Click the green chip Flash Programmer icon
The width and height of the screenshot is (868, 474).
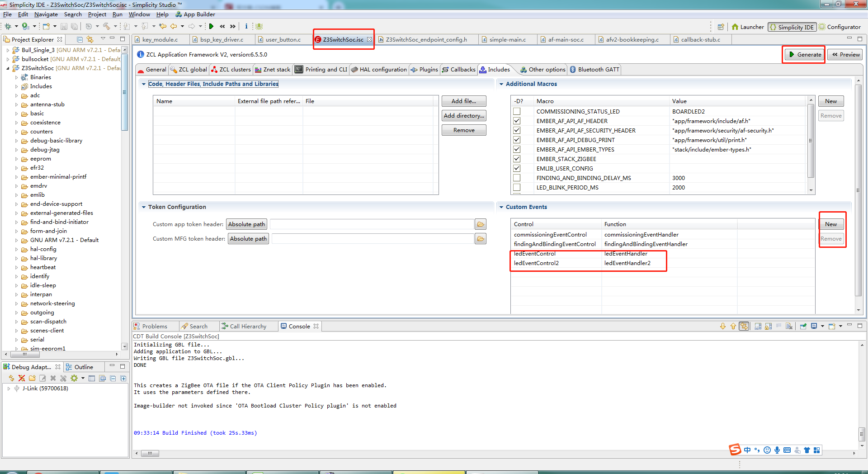click(x=259, y=26)
